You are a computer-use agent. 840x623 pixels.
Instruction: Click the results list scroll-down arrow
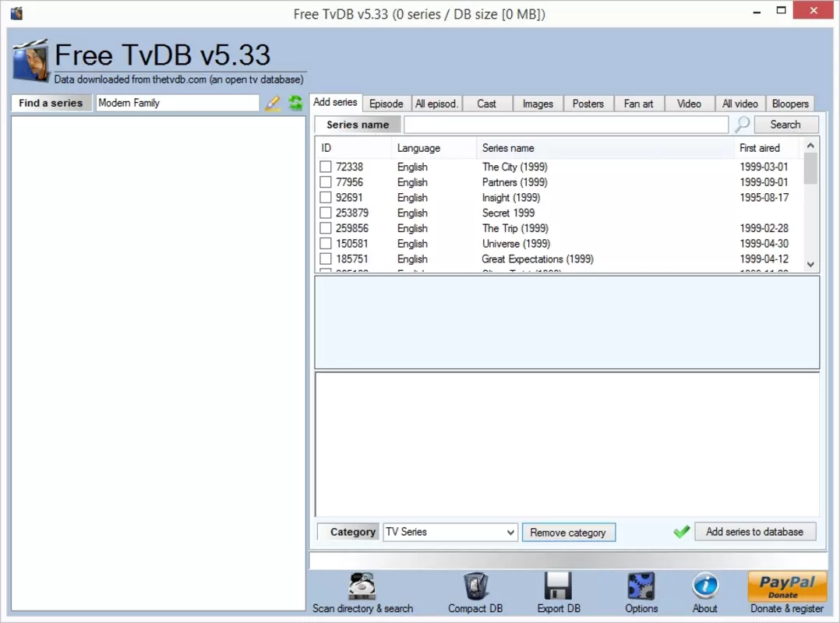pyautogui.click(x=810, y=264)
